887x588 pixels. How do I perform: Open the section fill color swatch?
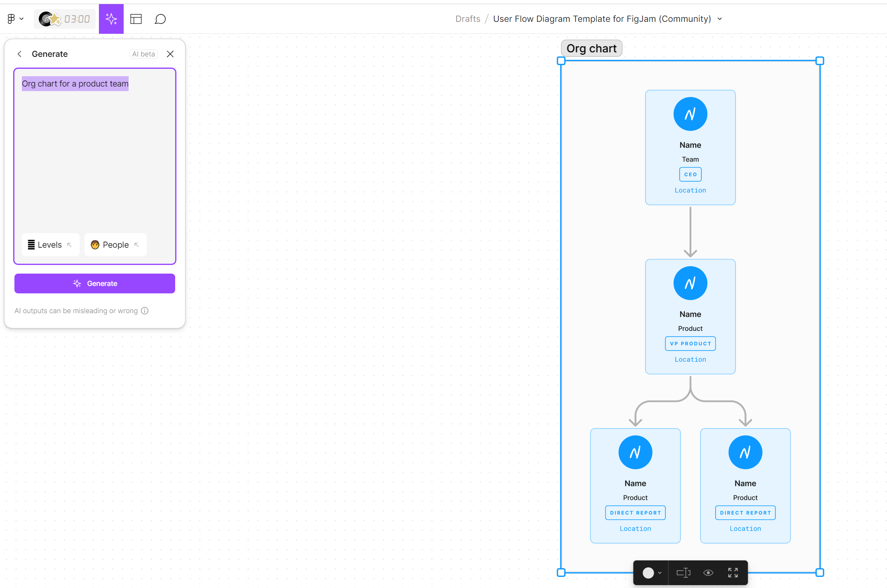648,573
